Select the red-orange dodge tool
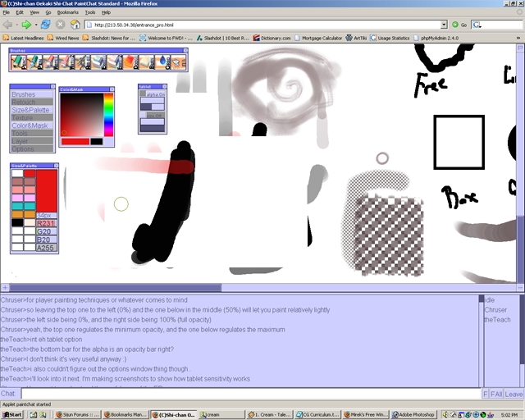This screenshot has width=525, height=420. (131, 62)
